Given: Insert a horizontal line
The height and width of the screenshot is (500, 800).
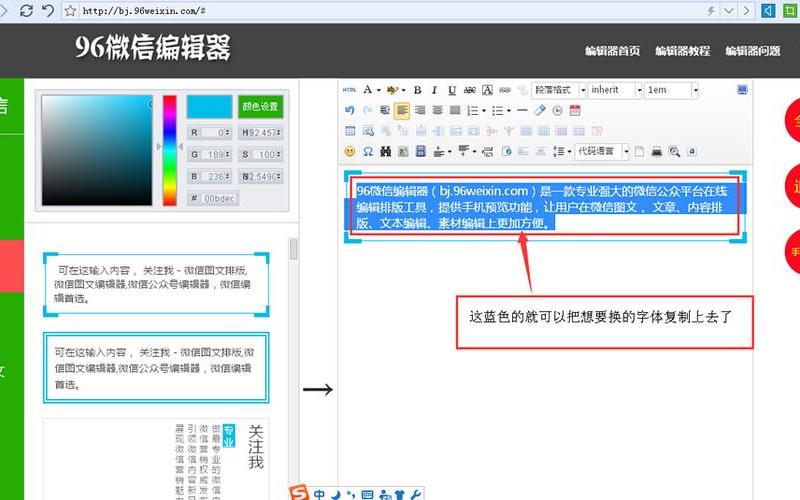Looking at the screenshot, I should (522, 110).
